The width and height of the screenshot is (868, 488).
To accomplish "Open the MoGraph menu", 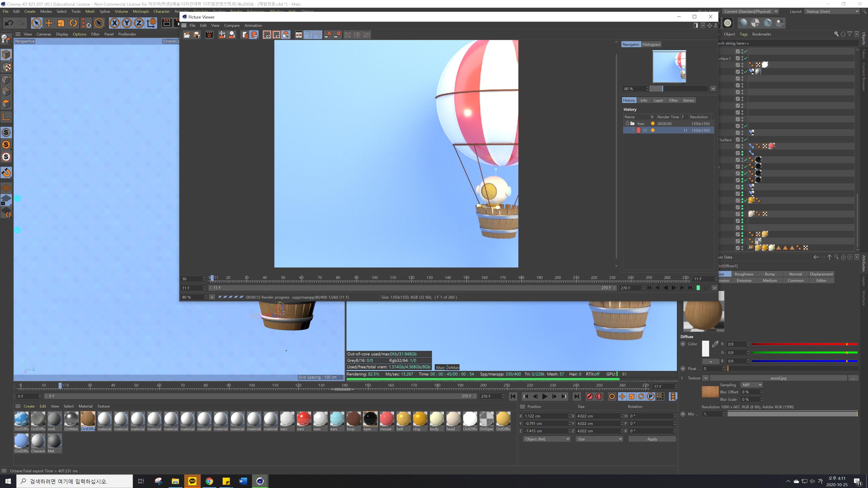I will [141, 12].
